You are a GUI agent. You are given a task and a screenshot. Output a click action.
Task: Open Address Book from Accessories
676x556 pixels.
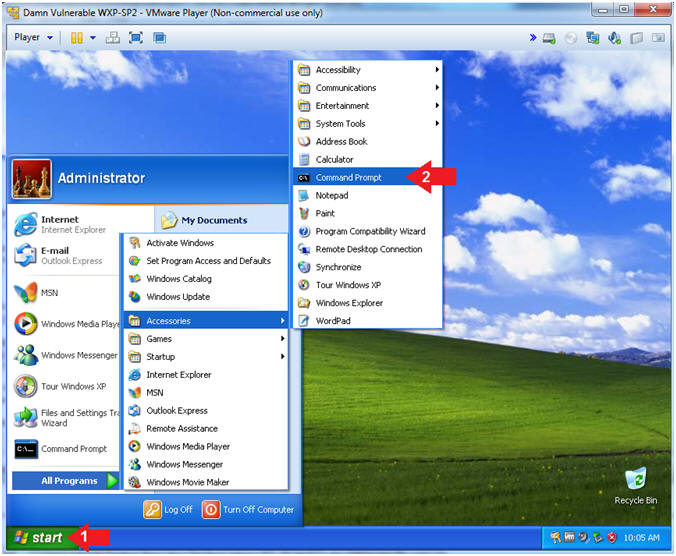[x=368, y=142]
